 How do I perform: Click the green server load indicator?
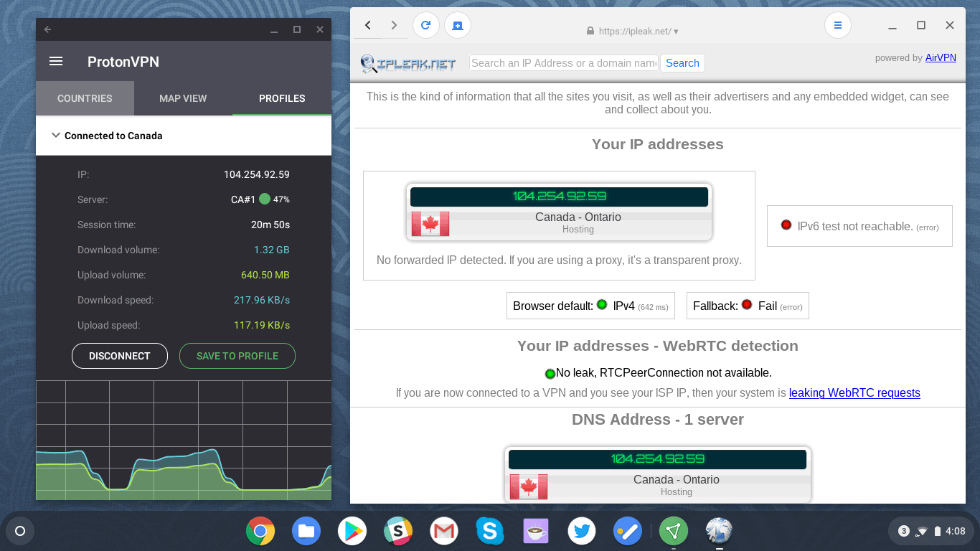tap(265, 199)
